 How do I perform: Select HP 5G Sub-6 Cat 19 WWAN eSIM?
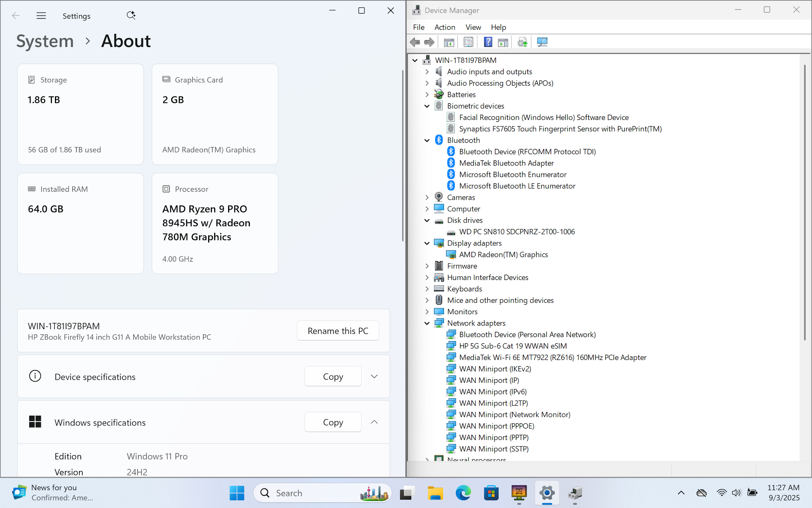tap(513, 346)
